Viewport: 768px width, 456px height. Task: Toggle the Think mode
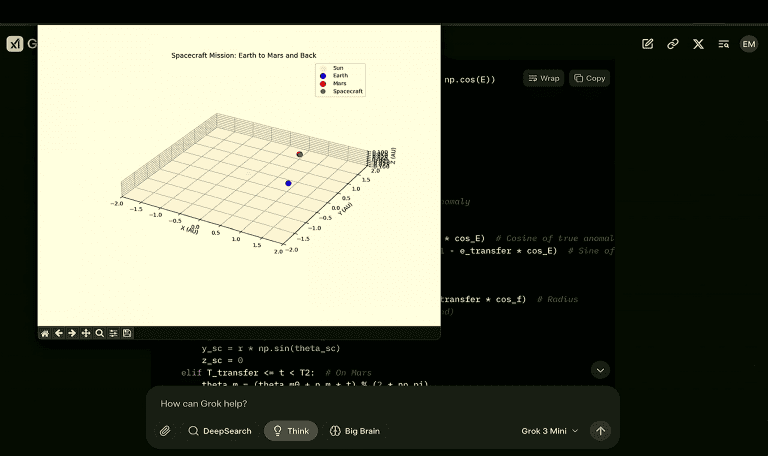click(x=290, y=431)
